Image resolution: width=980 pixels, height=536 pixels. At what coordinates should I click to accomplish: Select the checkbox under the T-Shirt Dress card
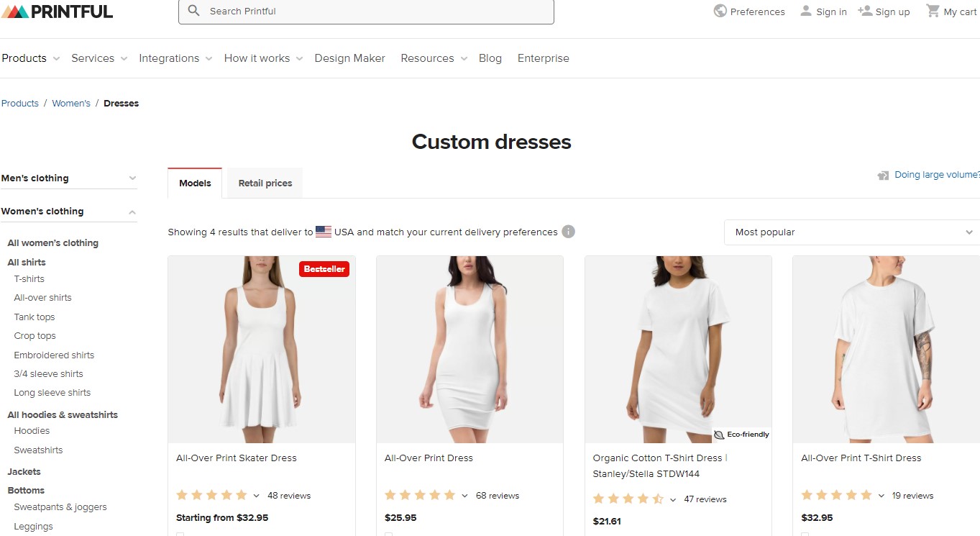[x=803, y=534]
